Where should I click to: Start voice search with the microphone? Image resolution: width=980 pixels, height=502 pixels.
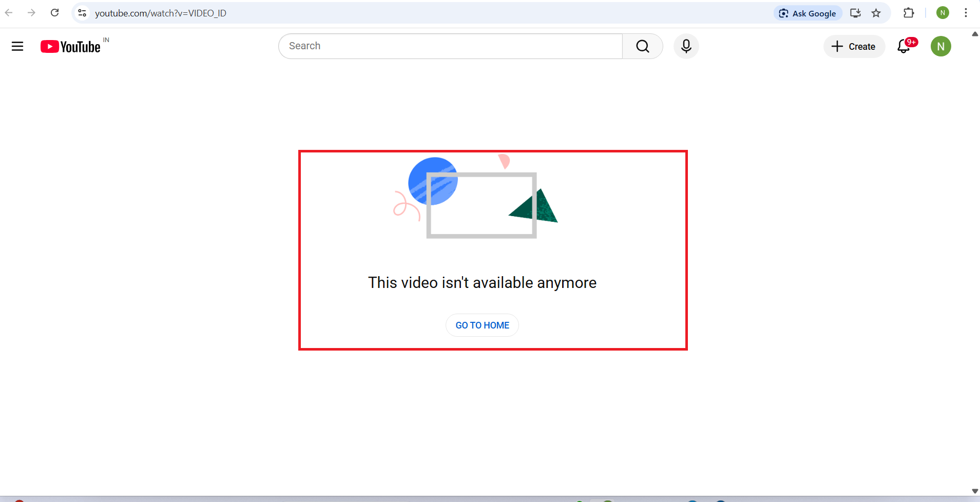686,46
